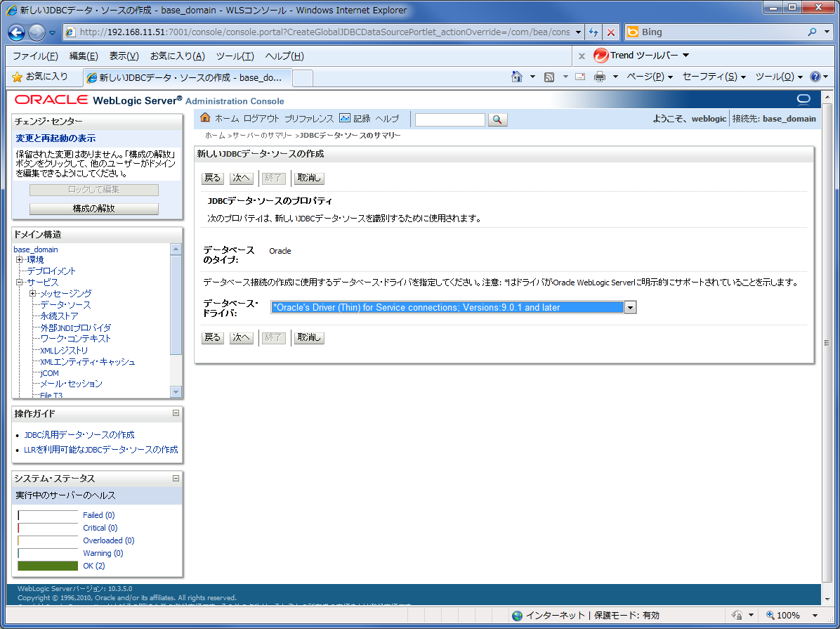
Task: Click the zoom magnifier showing 100%
Action: click(x=770, y=615)
